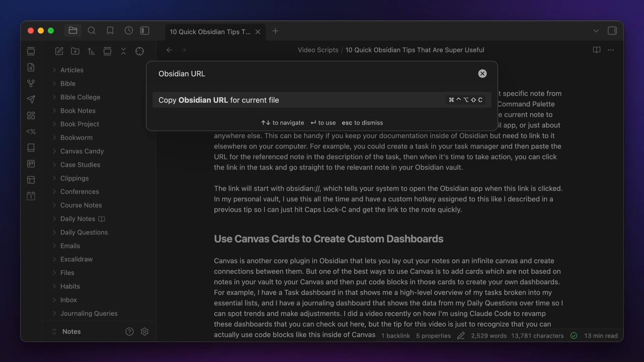
Task: Toggle the left sidebar panel
Action: pos(145,31)
